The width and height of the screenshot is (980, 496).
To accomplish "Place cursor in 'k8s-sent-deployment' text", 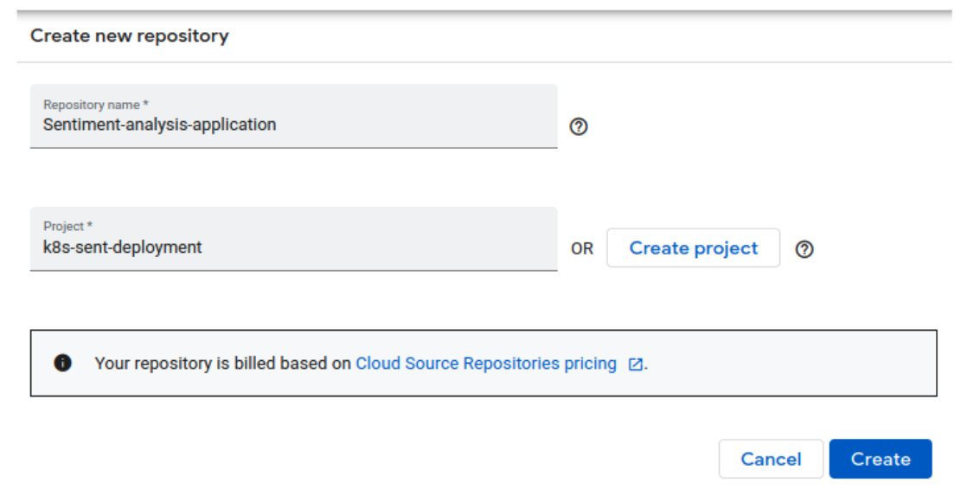I will point(123,248).
